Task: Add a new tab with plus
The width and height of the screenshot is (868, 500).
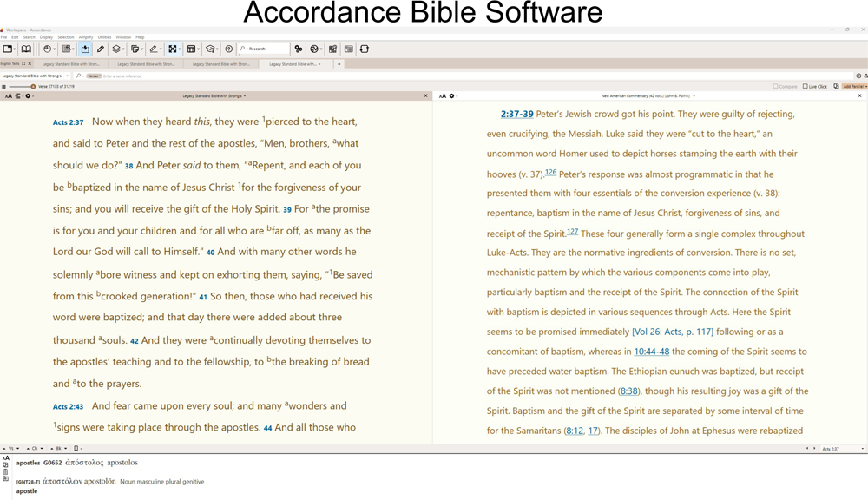Action: pyautogui.click(x=339, y=63)
